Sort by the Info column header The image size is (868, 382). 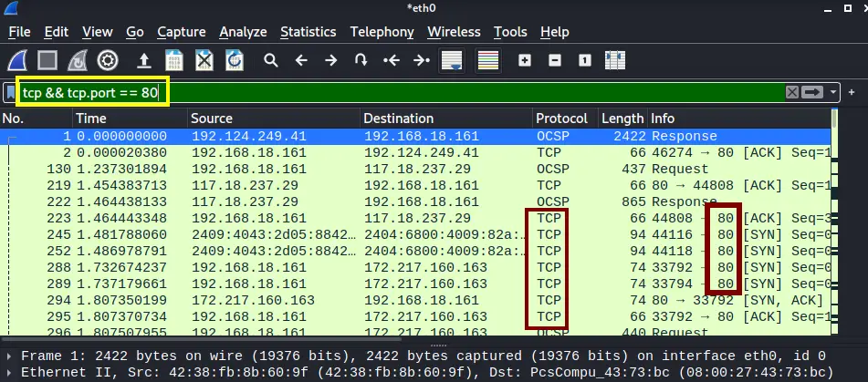tap(739, 119)
